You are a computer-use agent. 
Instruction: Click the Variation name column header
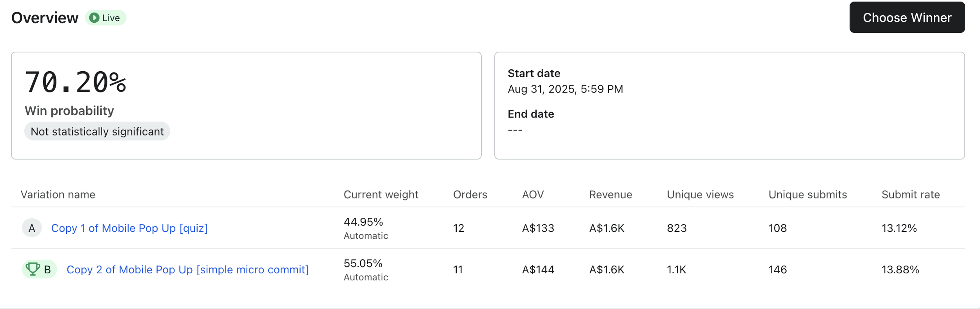tap(58, 195)
